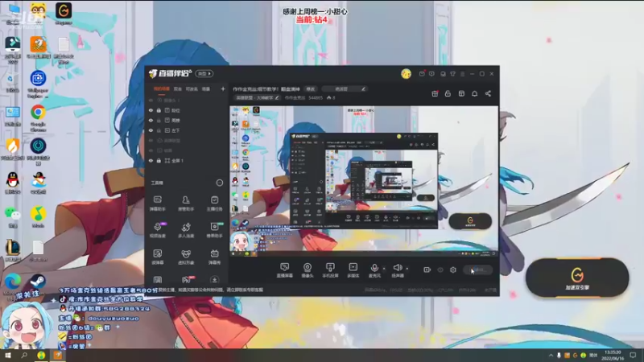Select the 全屏 1 layer row
644x362 pixels.
pyautogui.click(x=187, y=160)
